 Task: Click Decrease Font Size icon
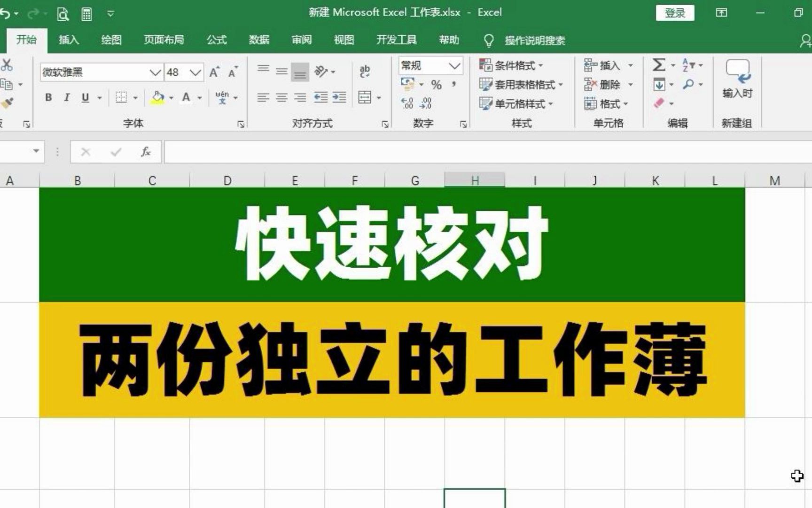pos(233,72)
